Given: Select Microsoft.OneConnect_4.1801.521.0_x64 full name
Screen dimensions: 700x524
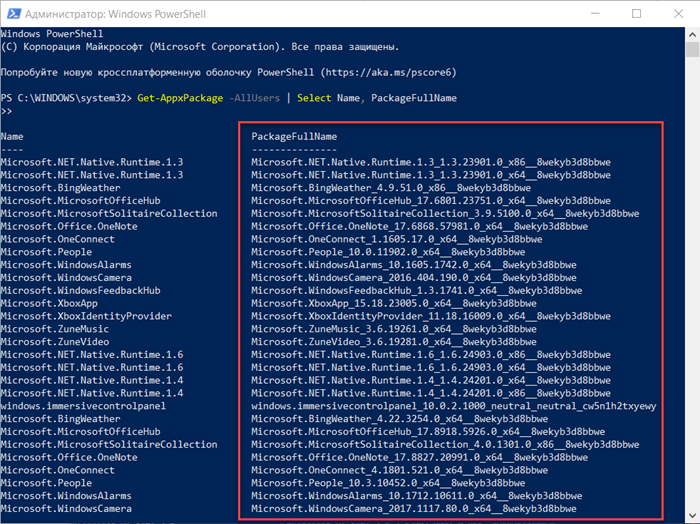Looking at the screenshot, I should [x=400, y=470].
